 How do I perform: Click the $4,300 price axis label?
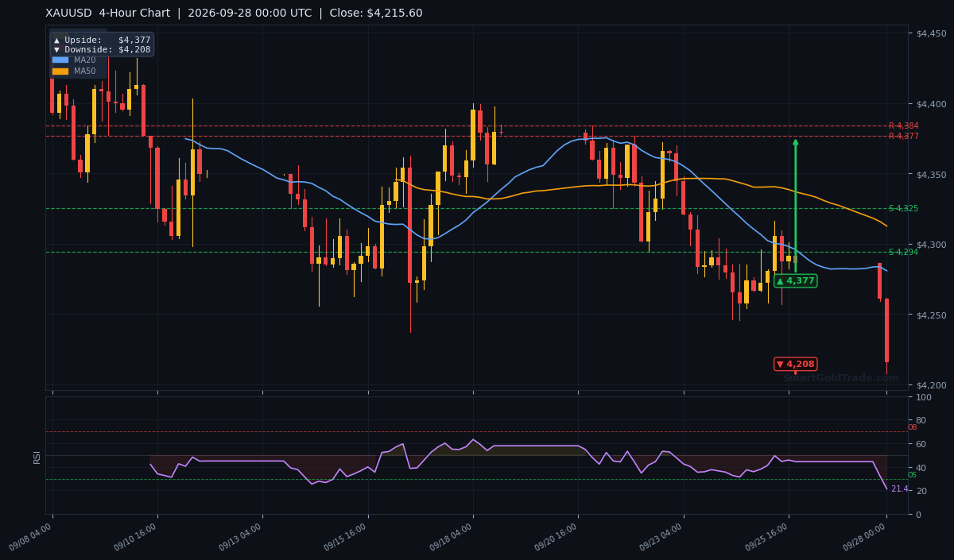[931, 245]
